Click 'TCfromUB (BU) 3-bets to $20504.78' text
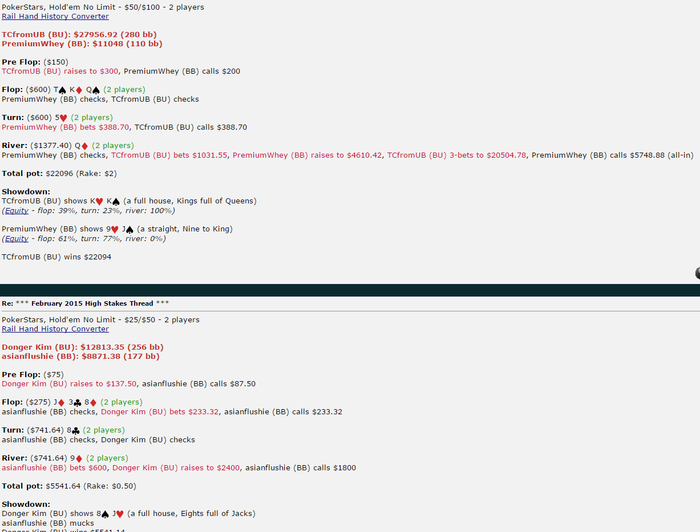Viewport: 700px width, 532px height. (456, 155)
